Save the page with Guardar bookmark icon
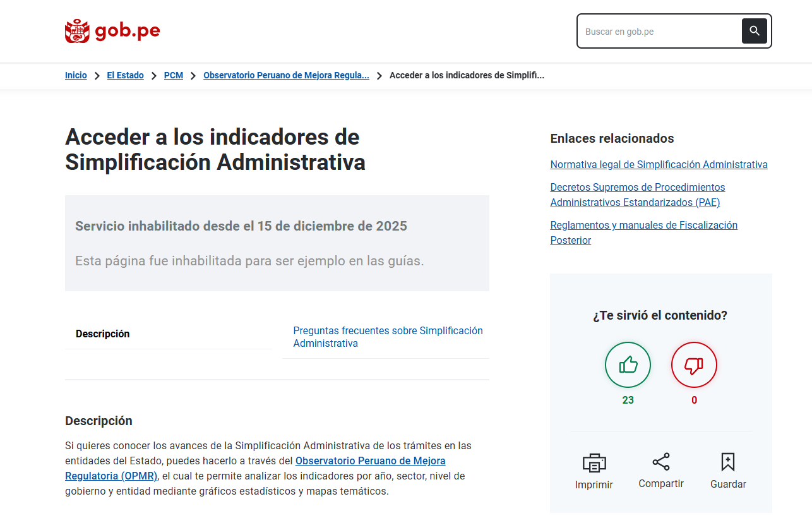812x530 pixels. pyautogui.click(x=727, y=462)
